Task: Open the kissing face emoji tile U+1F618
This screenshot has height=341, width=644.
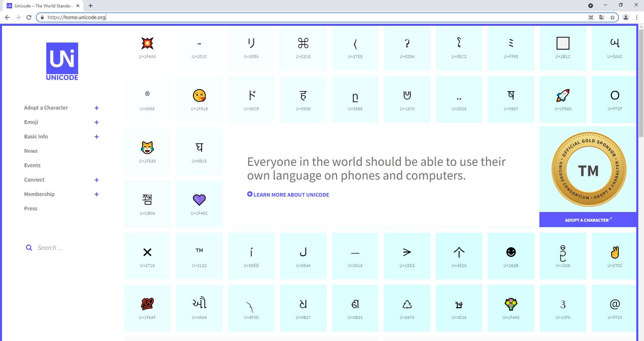Action: 199,99
